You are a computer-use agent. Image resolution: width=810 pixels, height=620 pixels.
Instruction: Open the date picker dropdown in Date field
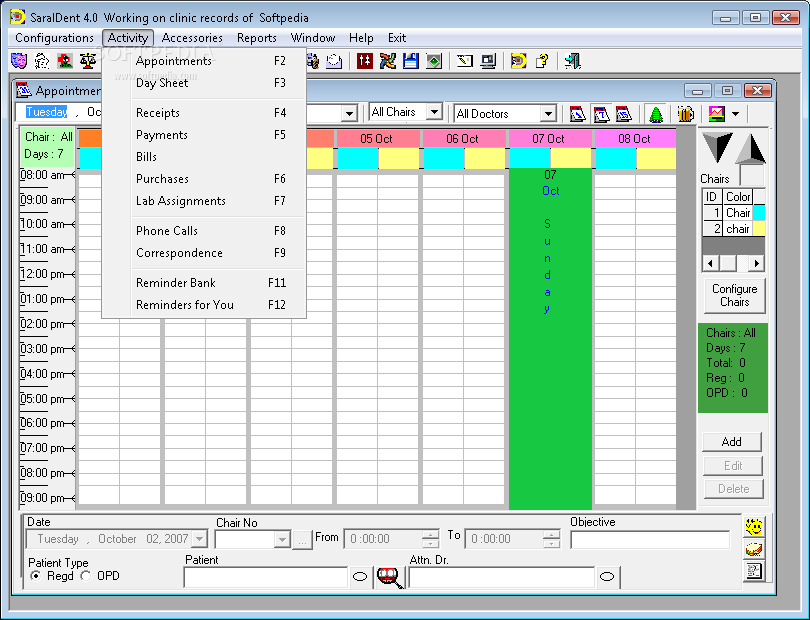[x=199, y=539]
